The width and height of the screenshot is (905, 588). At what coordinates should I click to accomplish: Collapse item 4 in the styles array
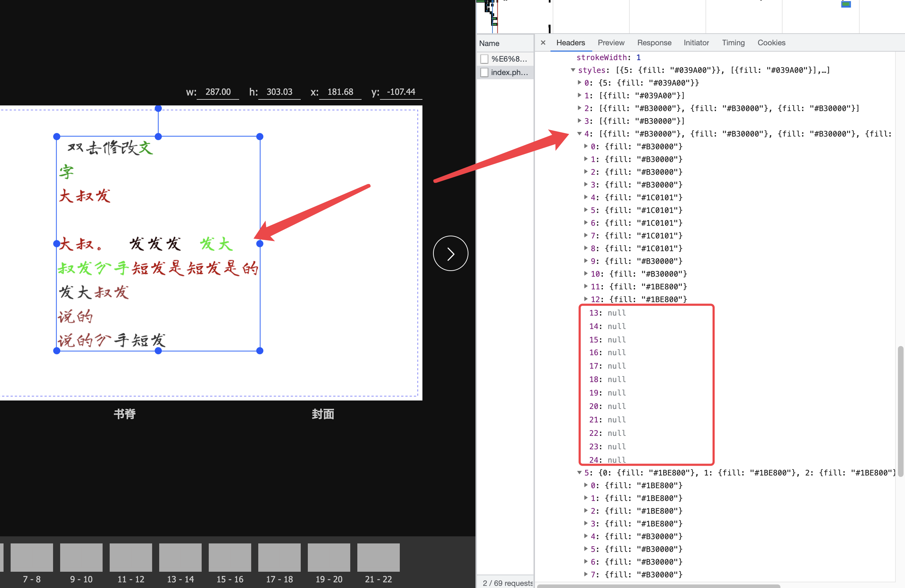pyautogui.click(x=580, y=133)
